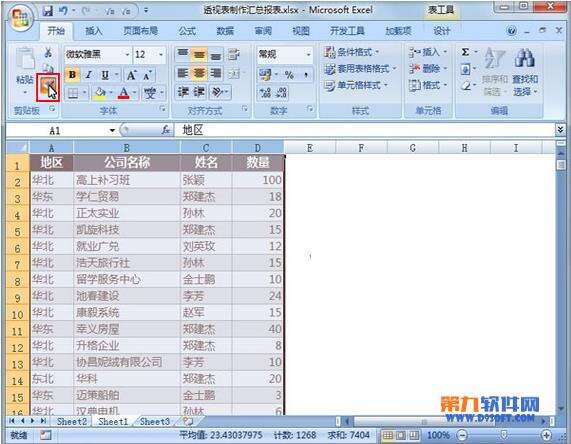571x444 pixels.
Task: Open the Sheet2 worksheet tab
Action: [x=71, y=421]
